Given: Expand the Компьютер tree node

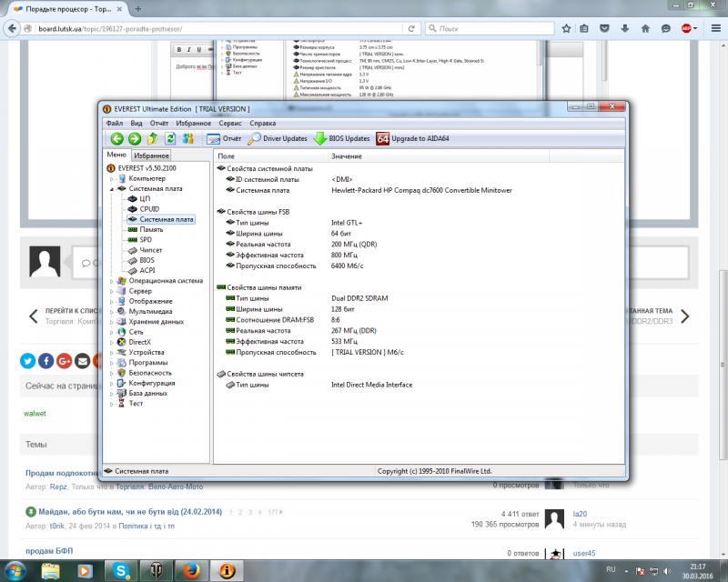Looking at the screenshot, I should point(113,179).
